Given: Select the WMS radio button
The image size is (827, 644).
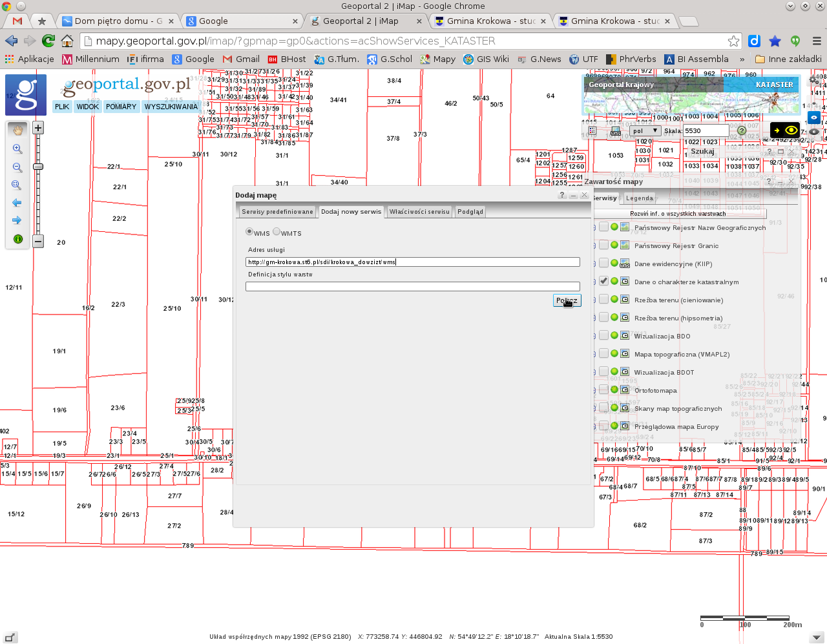Looking at the screenshot, I should click(249, 232).
